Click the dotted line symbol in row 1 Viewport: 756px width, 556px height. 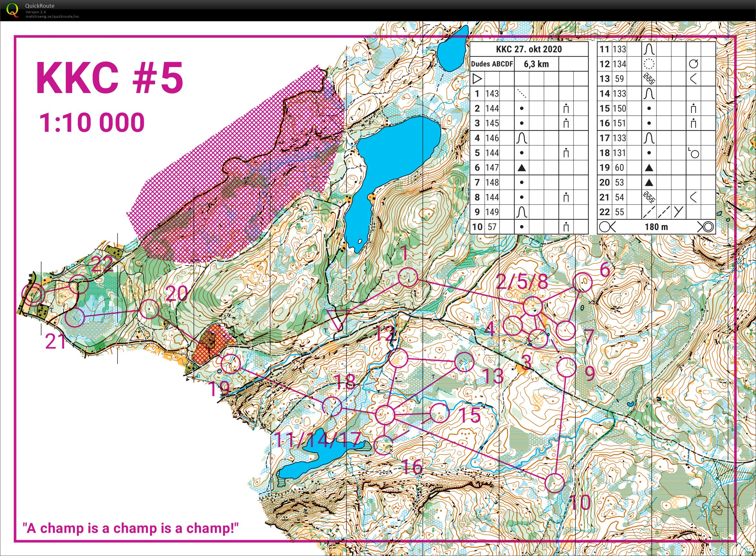[x=521, y=94]
